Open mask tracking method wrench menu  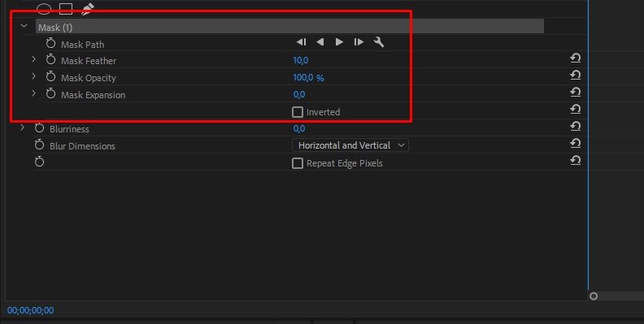point(378,42)
